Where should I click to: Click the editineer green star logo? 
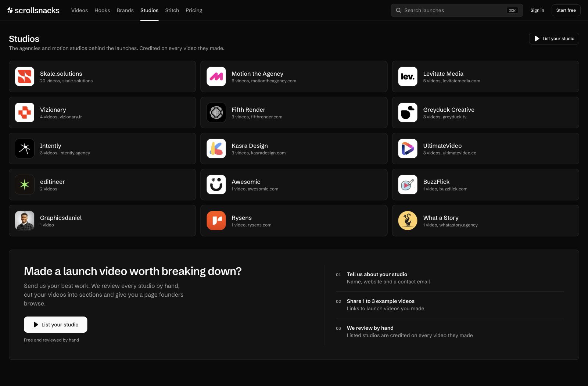click(25, 185)
